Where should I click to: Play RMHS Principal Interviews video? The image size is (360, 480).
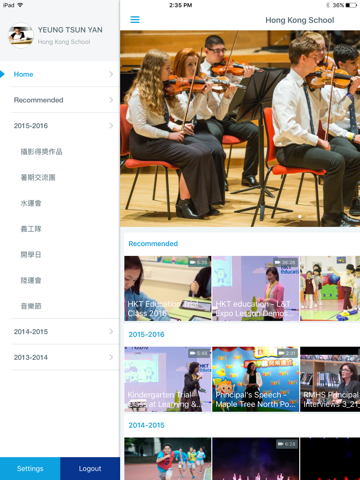[x=330, y=379]
